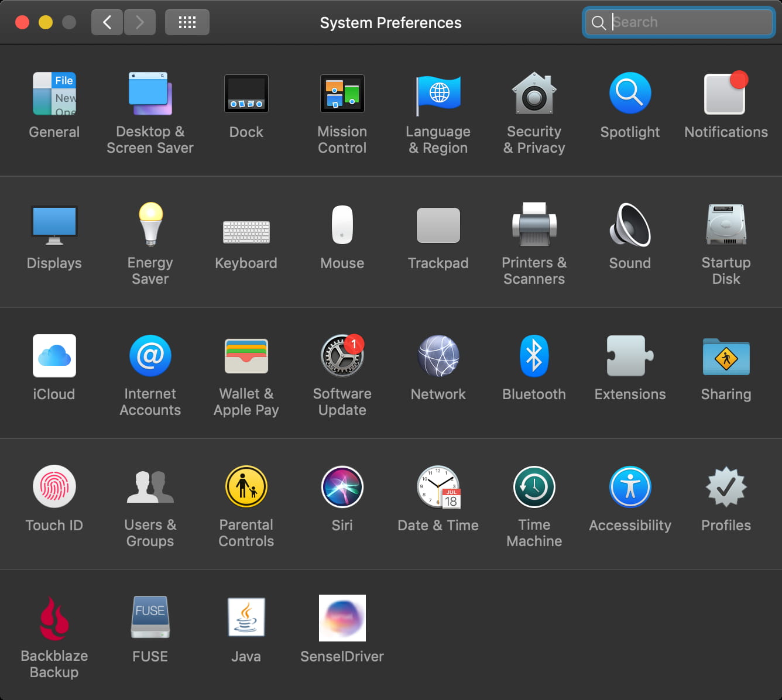This screenshot has height=700, width=782.
Task: Close the System Preferences window
Action: [x=22, y=22]
